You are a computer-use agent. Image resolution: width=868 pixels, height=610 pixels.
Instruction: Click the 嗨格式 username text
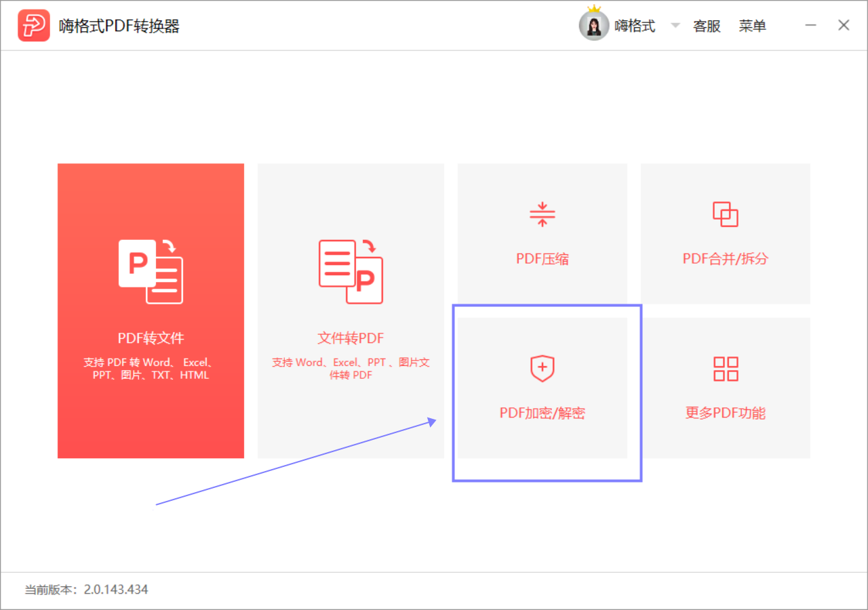pos(636,25)
